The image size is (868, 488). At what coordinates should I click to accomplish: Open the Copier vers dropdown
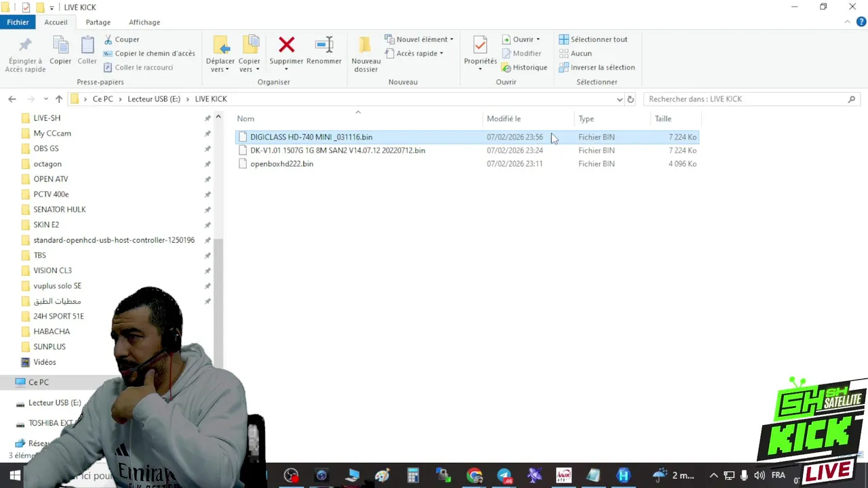click(249, 69)
